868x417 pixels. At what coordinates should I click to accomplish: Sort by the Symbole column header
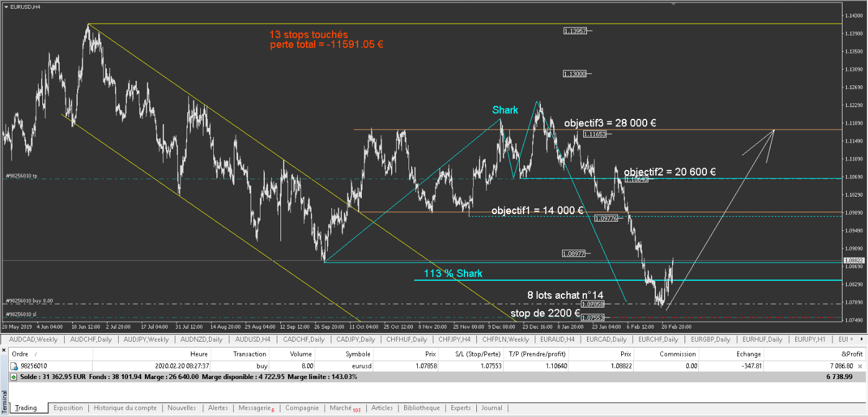click(344, 354)
